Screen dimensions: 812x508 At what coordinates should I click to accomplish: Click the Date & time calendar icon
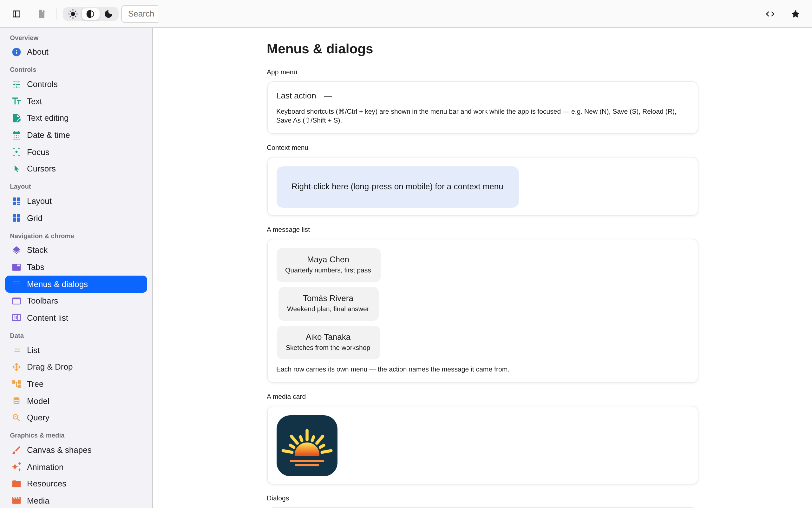pos(16,135)
